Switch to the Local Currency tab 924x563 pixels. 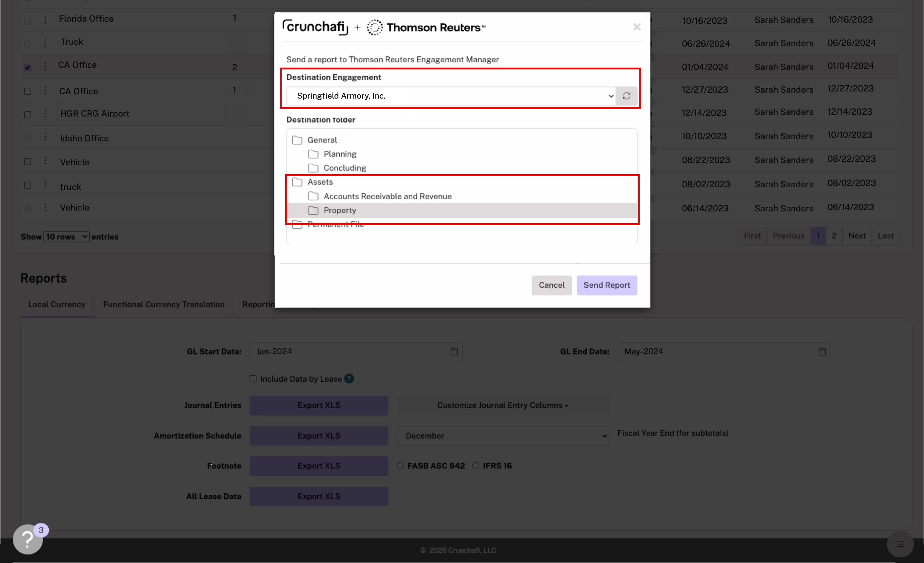coord(57,304)
